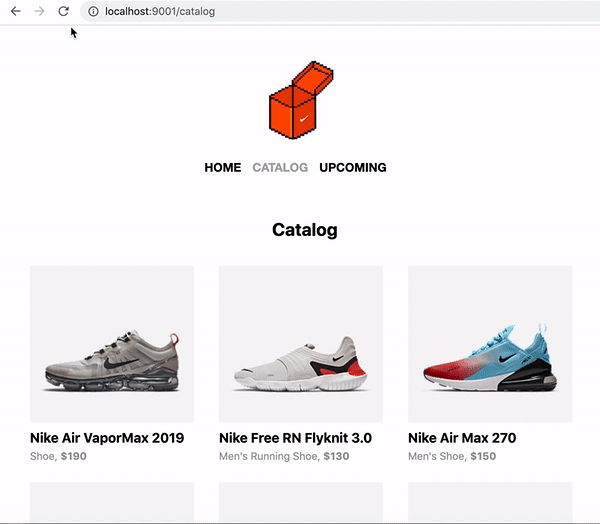
Task: Open the Nike Air VaporMax 2019 shoe image
Action: point(112,344)
